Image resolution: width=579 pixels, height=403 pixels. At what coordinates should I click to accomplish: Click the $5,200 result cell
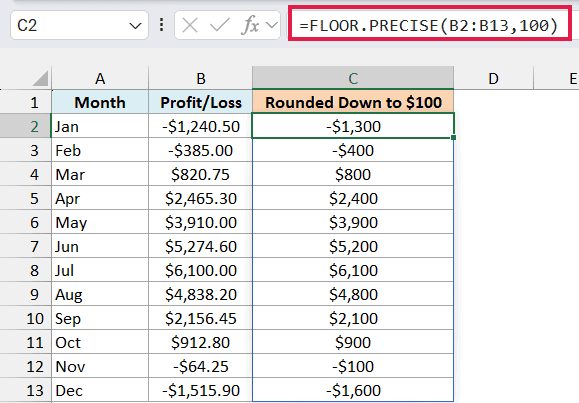[353, 246]
